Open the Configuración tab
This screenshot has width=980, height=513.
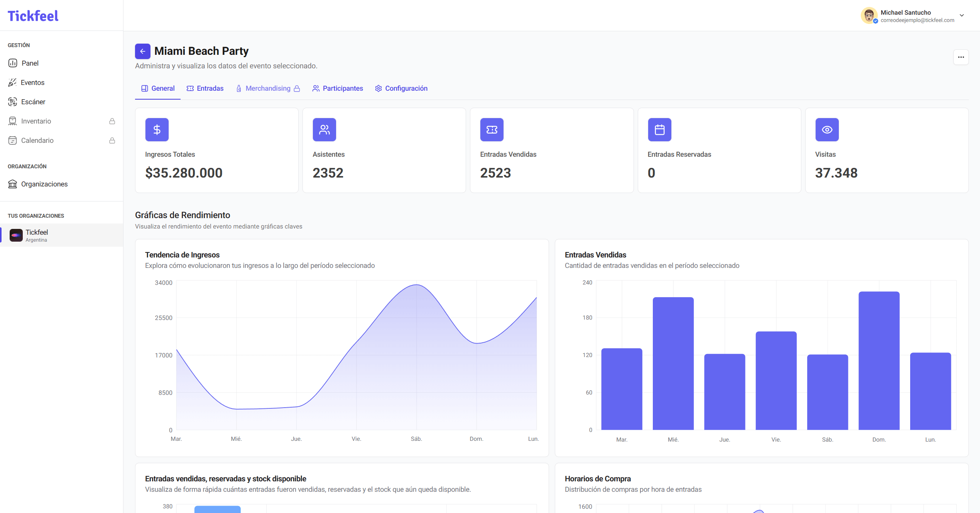click(x=401, y=88)
